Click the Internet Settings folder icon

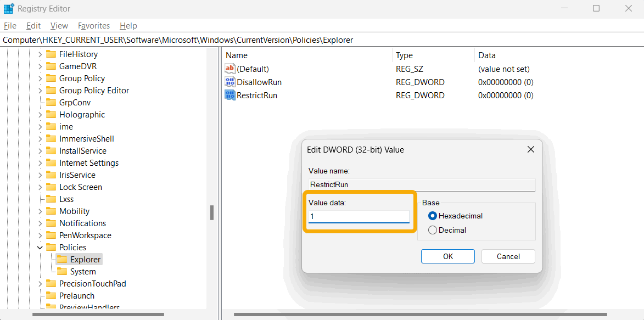pos(51,162)
